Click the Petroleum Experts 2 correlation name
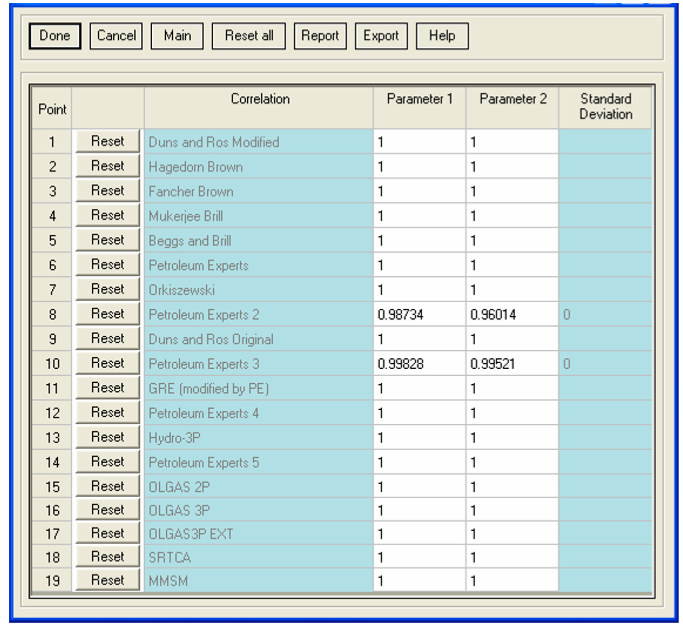 [x=204, y=314]
